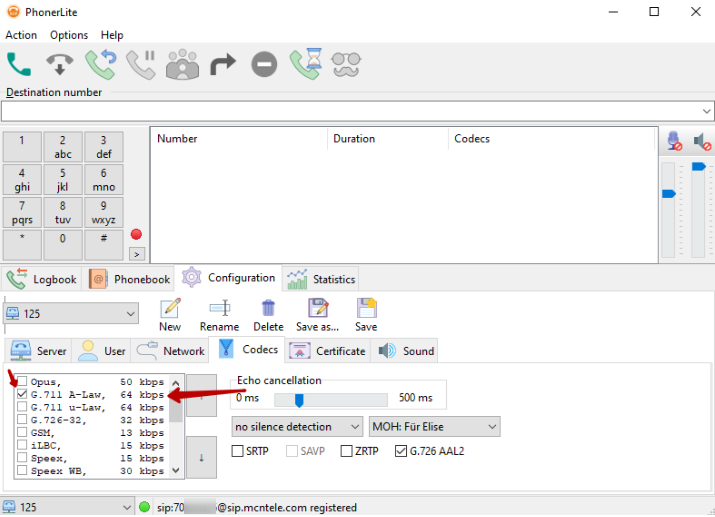715x517 pixels.
Task: Dial digit 0 on keypad
Action: [62, 245]
